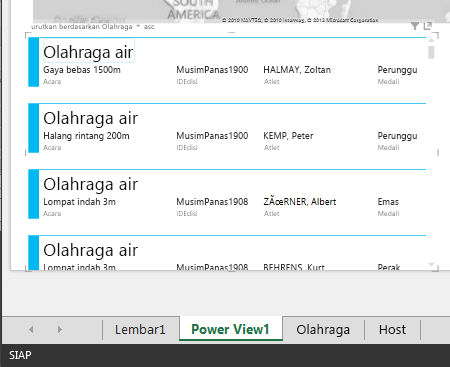This screenshot has height=367, width=450.
Task: Click 'SIAP' status bar indicator
Action: coord(20,355)
